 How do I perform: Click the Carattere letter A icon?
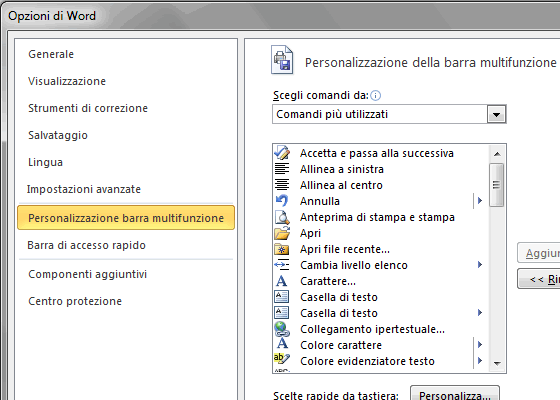click(281, 281)
